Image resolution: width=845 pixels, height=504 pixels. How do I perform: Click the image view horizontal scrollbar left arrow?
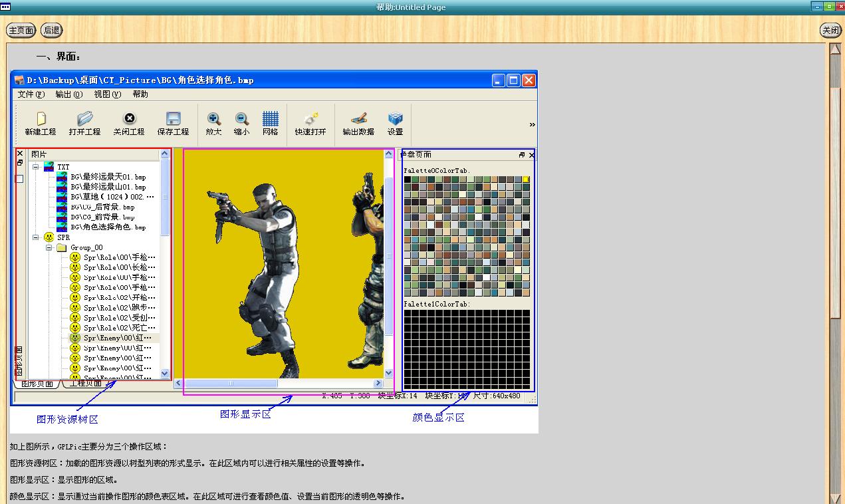click(178, 383)
